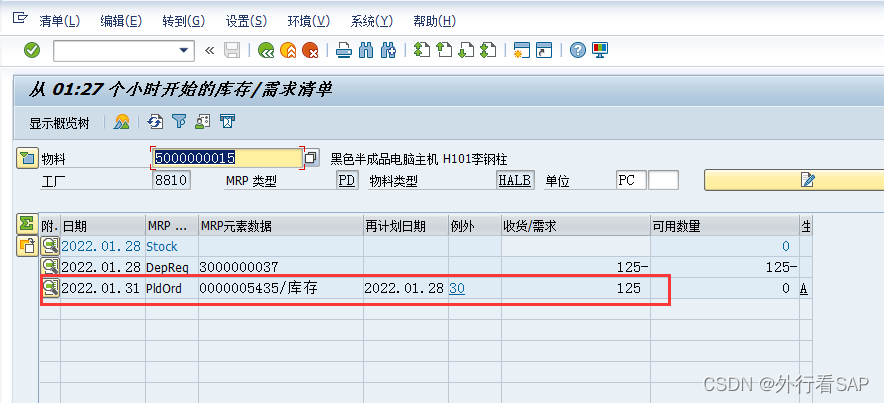Collapse the command field with double-chevron

coord(210,51)
